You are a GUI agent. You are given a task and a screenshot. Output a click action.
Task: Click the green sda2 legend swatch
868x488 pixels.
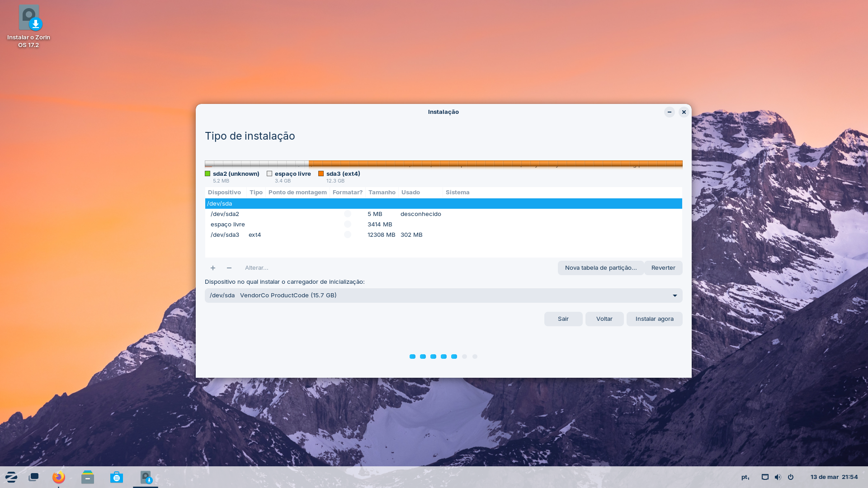[208, 174]
